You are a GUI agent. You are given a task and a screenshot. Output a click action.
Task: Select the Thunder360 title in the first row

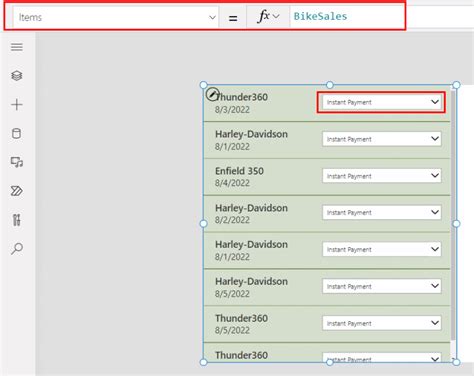(241, 97)
